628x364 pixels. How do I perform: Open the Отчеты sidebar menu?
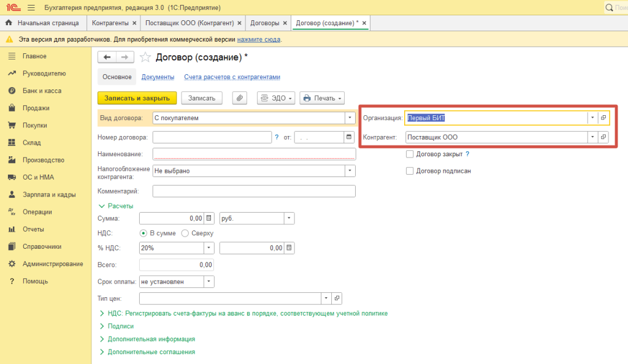[x=33, y=229]
